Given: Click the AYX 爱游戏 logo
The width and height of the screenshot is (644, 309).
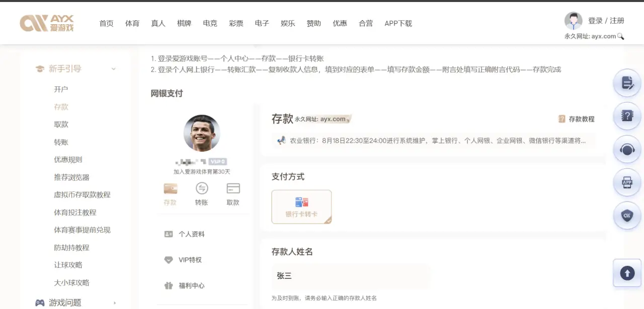Looking at the screenshot, I should coord(47,23).
